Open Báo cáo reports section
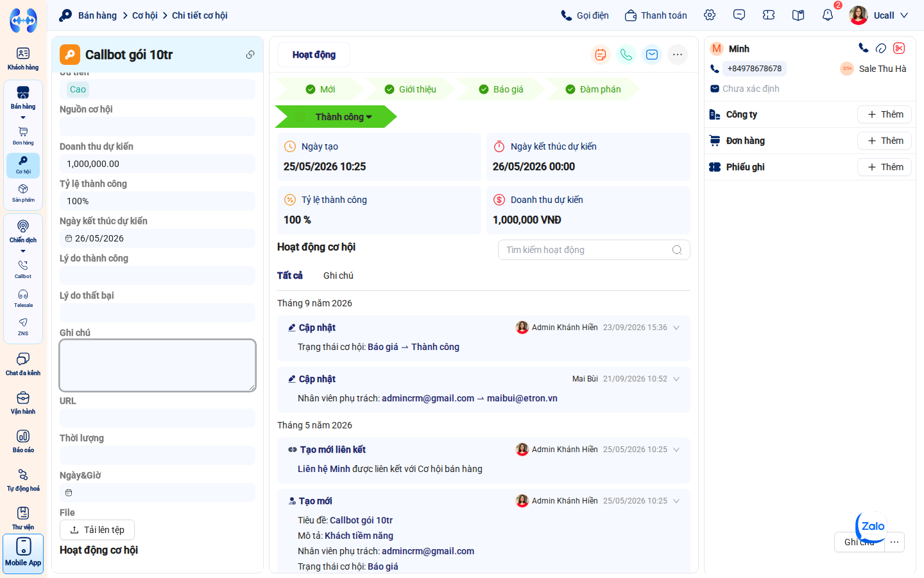 coord(23,441)
